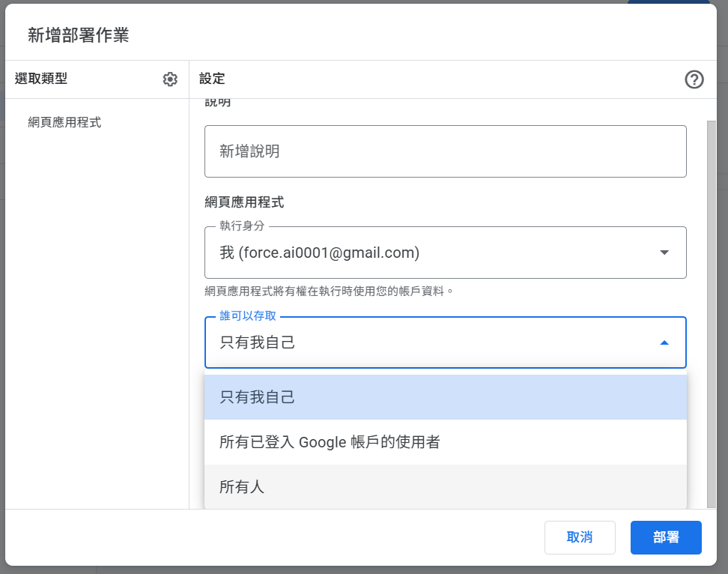Click the 設定 heading
The width and height of the screenshot is (728, 574).
coord(212,79)
